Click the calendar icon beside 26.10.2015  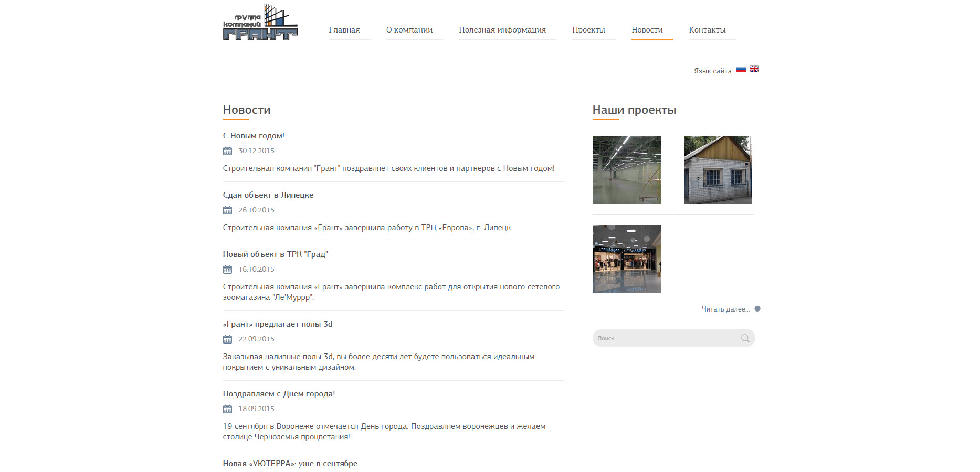pyautogui.click(x=227, y=210)
